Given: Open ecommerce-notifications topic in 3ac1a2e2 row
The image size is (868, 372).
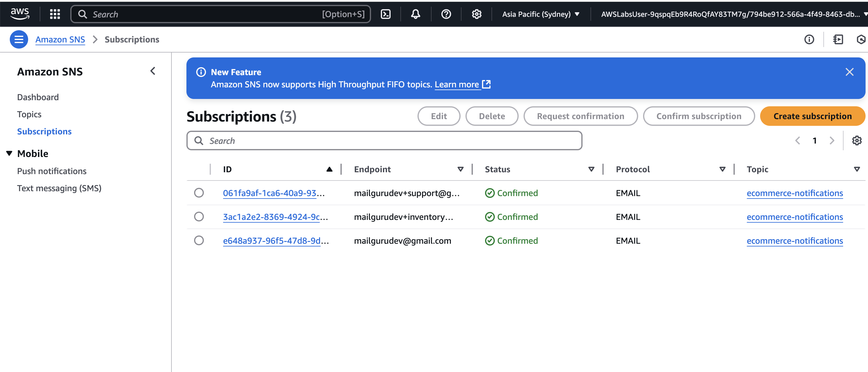Looking at the screenshot, I should [x=795, y=217].
